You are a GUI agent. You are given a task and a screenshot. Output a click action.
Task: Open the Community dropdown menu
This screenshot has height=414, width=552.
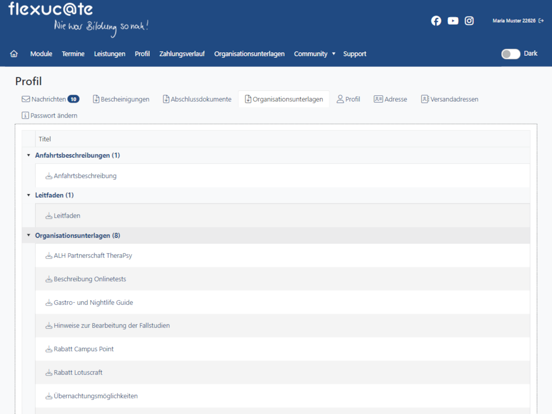coord(315,54)
